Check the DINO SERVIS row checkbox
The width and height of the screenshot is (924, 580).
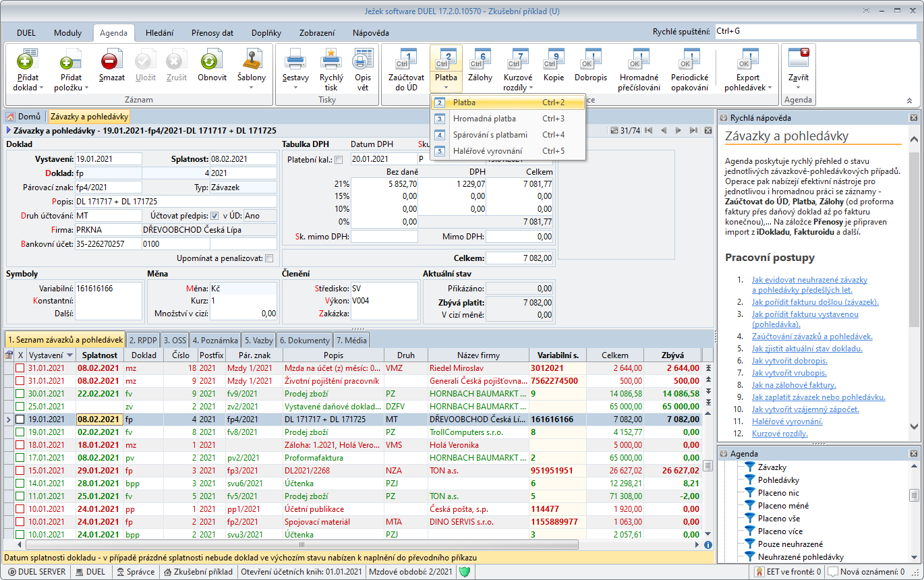click(20, 522)
